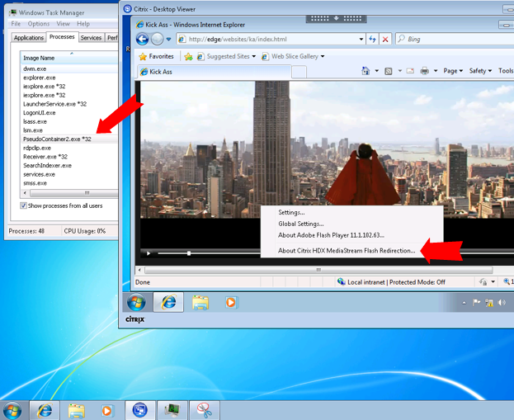The image size is (514, 420).
Task: Open the address bar URL dropdown arrow
Action: (361, 39)
